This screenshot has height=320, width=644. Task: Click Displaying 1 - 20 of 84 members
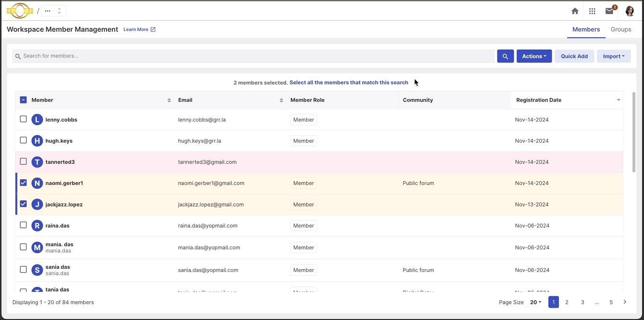[x=53, y=302]
